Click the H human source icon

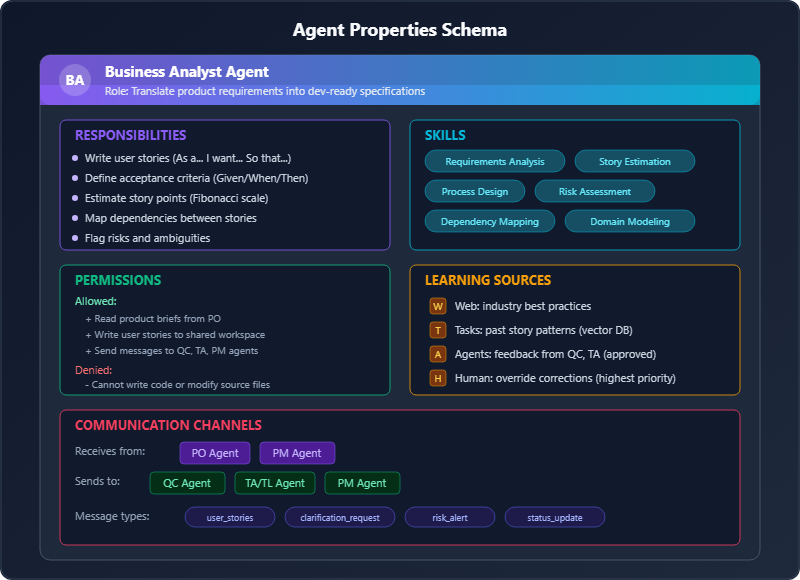[x=438, y=378]
